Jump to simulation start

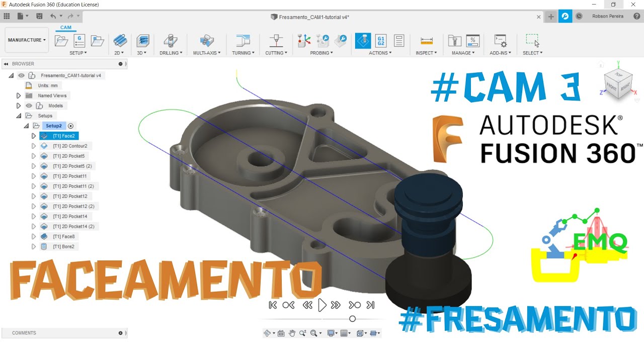coord(273,305)
